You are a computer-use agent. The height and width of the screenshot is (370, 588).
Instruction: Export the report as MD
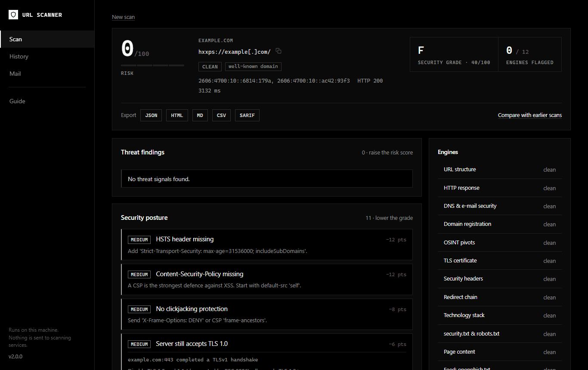(200, 115)
